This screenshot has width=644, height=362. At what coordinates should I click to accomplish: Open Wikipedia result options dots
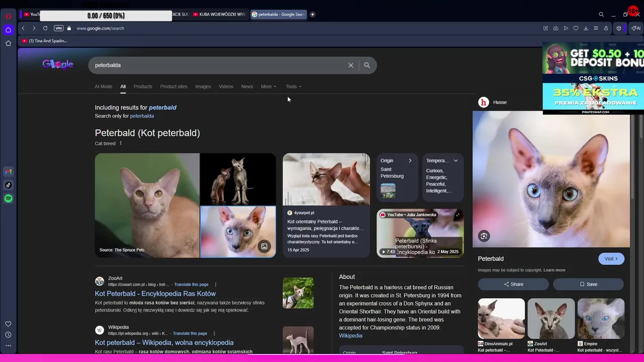(214, 333)
